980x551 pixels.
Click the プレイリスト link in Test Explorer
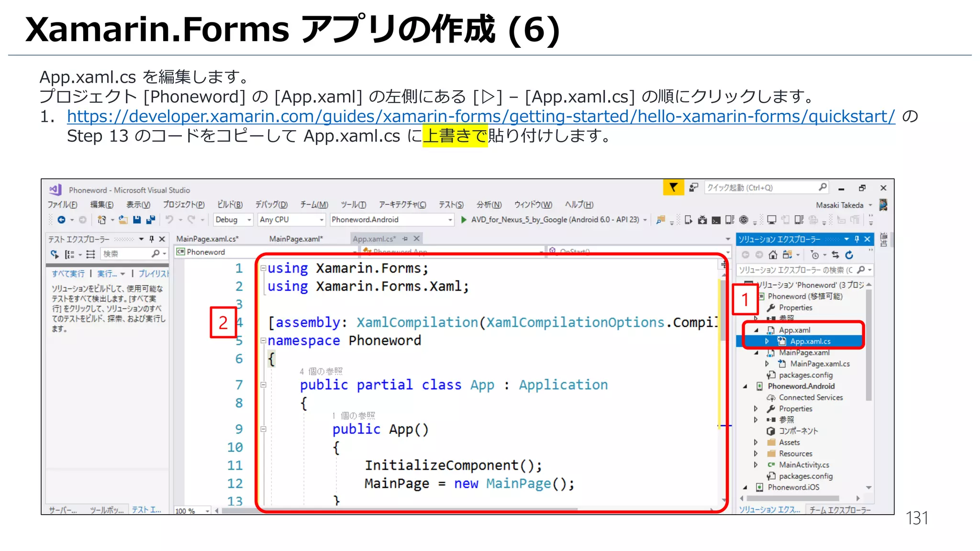point(154,274)
